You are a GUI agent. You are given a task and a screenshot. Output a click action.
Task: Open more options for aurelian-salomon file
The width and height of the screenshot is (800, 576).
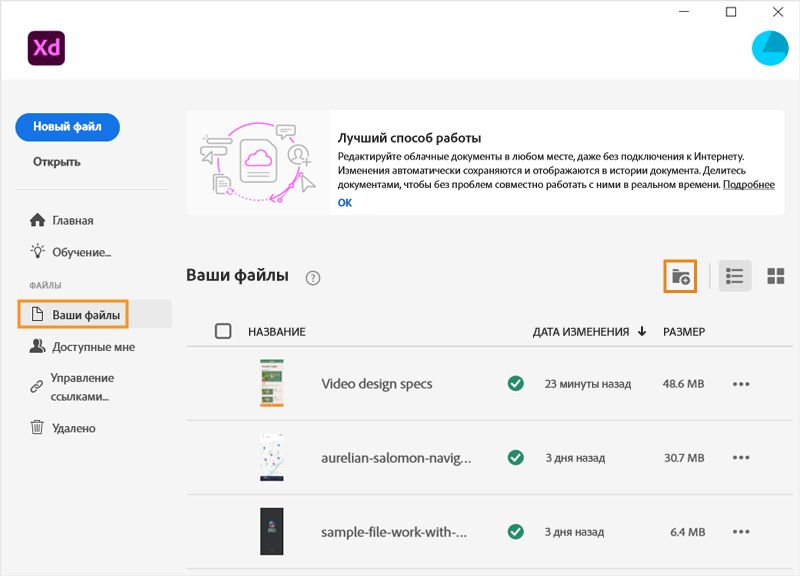coord(741,457)
